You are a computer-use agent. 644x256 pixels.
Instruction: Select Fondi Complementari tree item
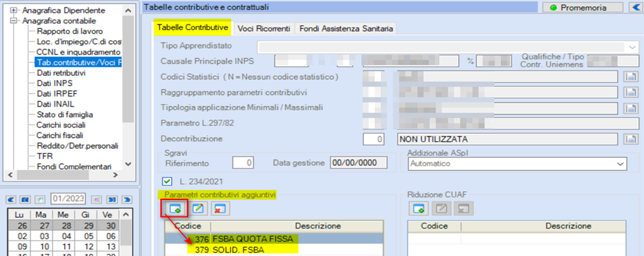coord(74,167)
